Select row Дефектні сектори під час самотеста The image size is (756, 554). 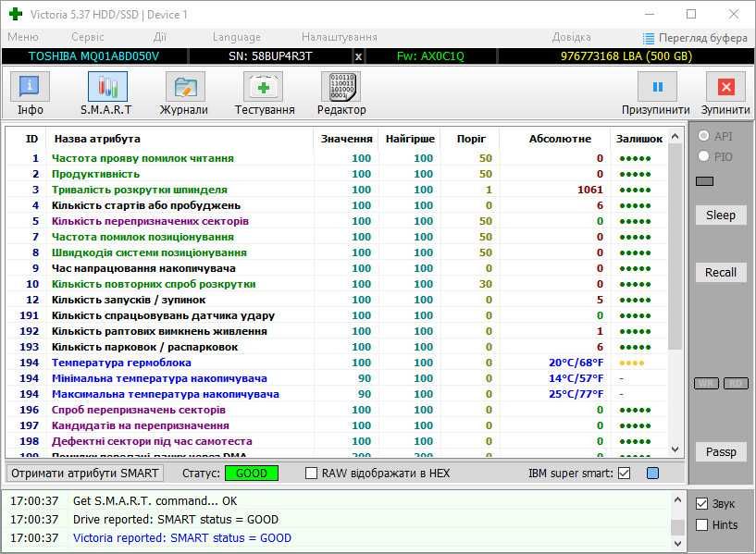pyautogui.click(x=337, y=441)
